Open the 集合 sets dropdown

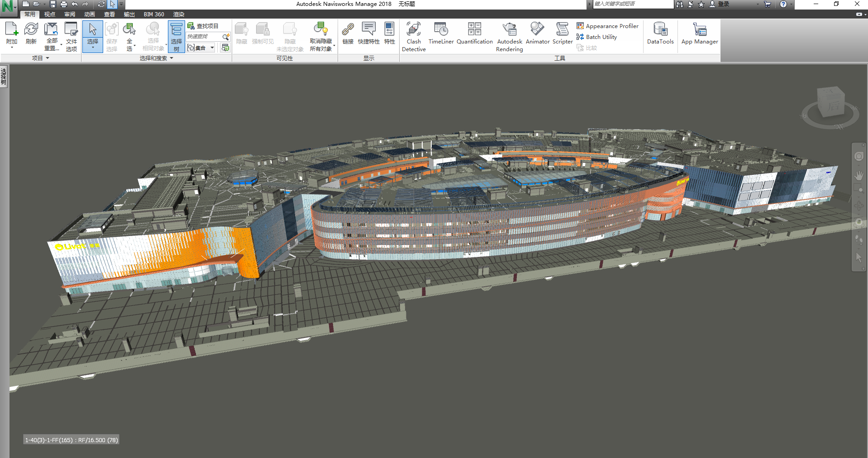[212, 48]
